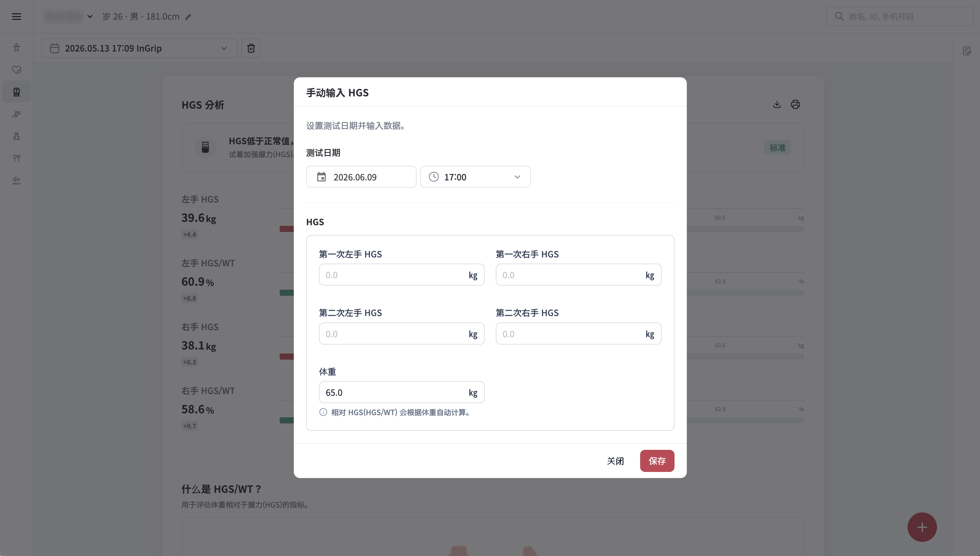Screen dimensions: 980x556
Task: Select the grip strength sidebar icon
Action: point(17,92)
